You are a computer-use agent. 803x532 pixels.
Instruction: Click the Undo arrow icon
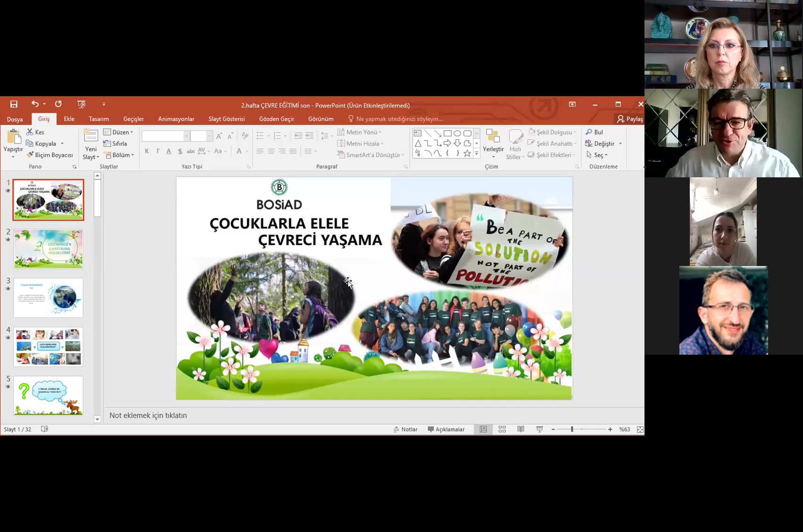click(35, 104)
